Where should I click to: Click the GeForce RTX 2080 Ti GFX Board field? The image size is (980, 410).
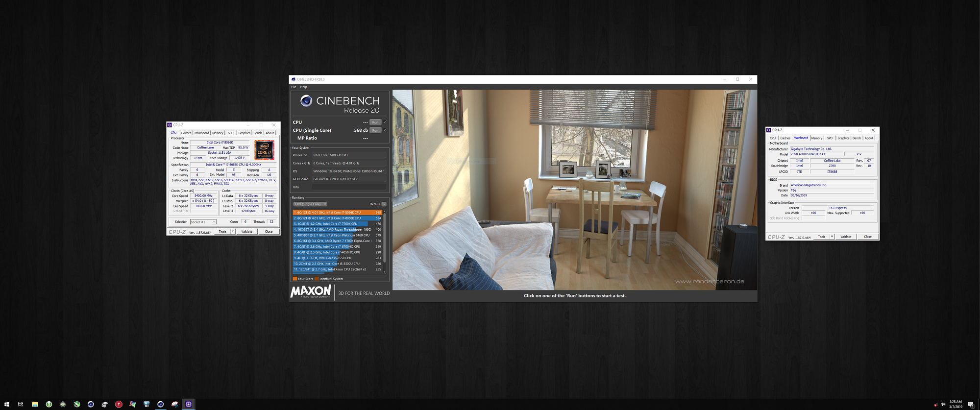point(349,179)
